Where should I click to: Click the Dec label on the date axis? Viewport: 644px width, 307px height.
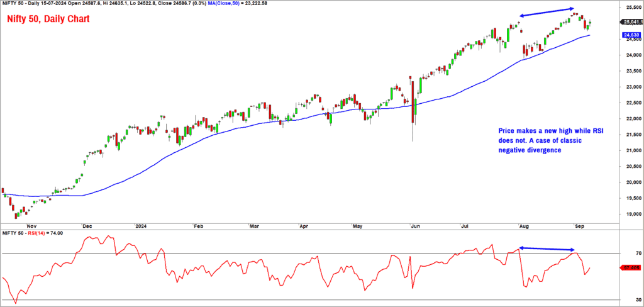coord(87,226)
